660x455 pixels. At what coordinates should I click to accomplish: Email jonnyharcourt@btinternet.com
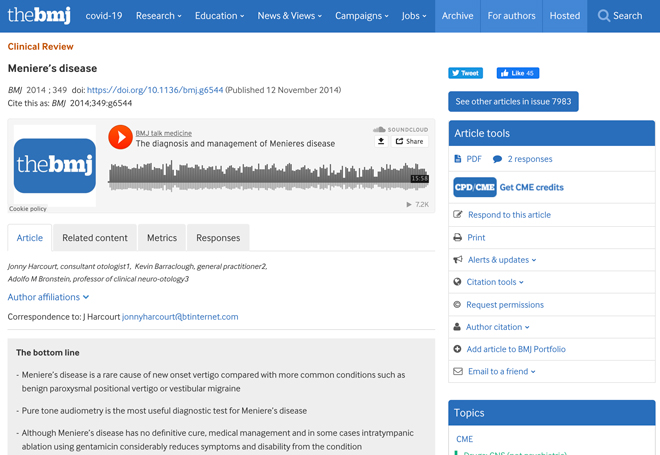coord(180,317)
